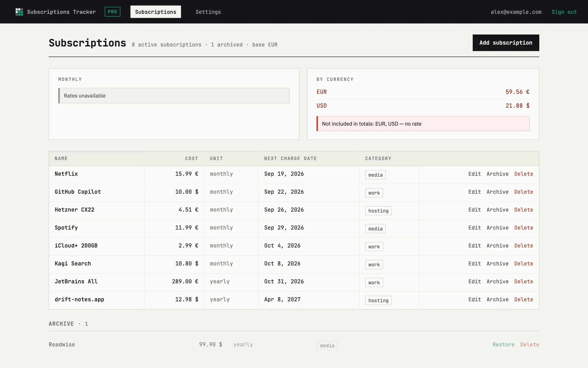Edit the Kagi Search subscription
The height and width of the screenshot is (368, 588).
tap(475, 264)
